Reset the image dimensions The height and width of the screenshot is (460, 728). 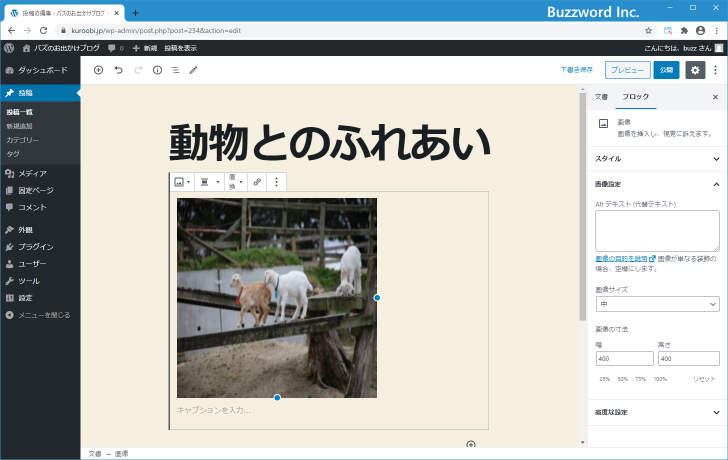point(704,379)
